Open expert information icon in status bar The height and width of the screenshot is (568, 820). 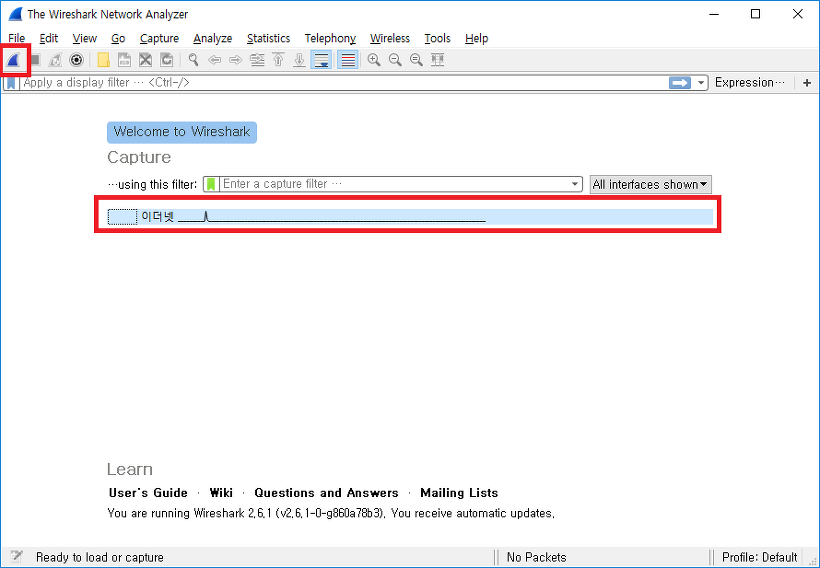pos(16,556)
